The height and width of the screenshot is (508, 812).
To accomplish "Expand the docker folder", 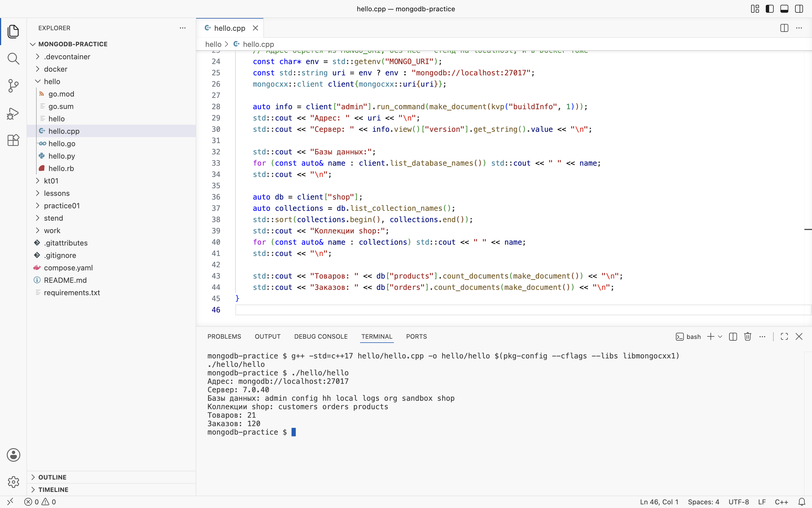I will (111, 69).
